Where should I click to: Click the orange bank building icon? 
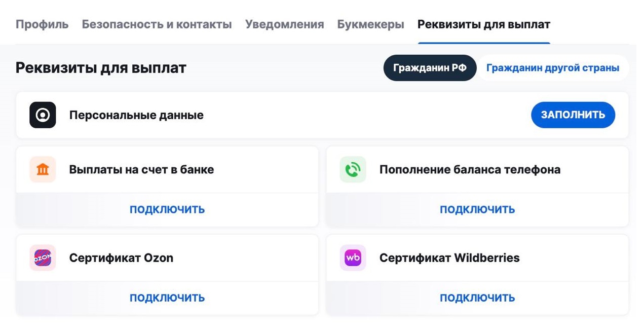pyautogui.click(x=43, y=169)
